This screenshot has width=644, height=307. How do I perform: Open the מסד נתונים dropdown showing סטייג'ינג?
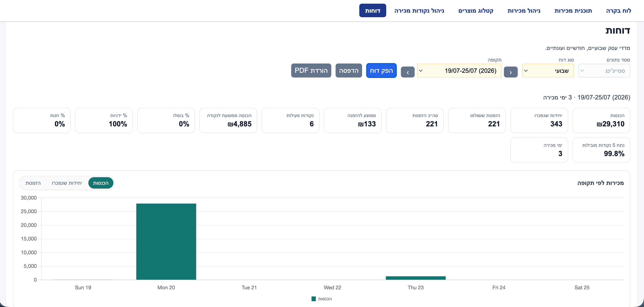click(604, 71)
